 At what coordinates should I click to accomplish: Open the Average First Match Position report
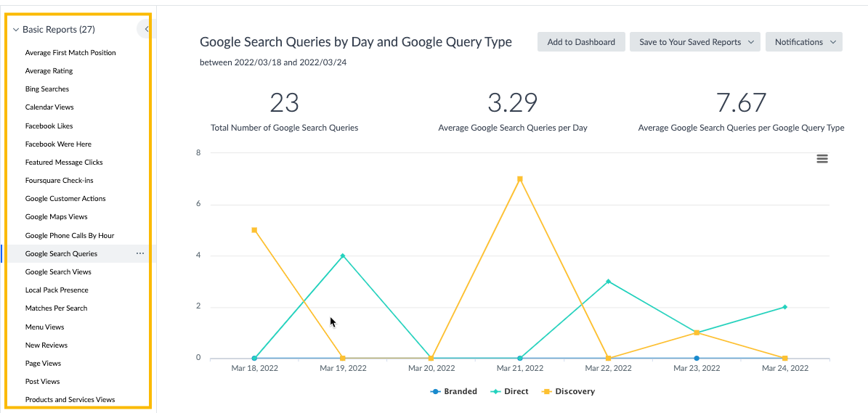(70, 52)
